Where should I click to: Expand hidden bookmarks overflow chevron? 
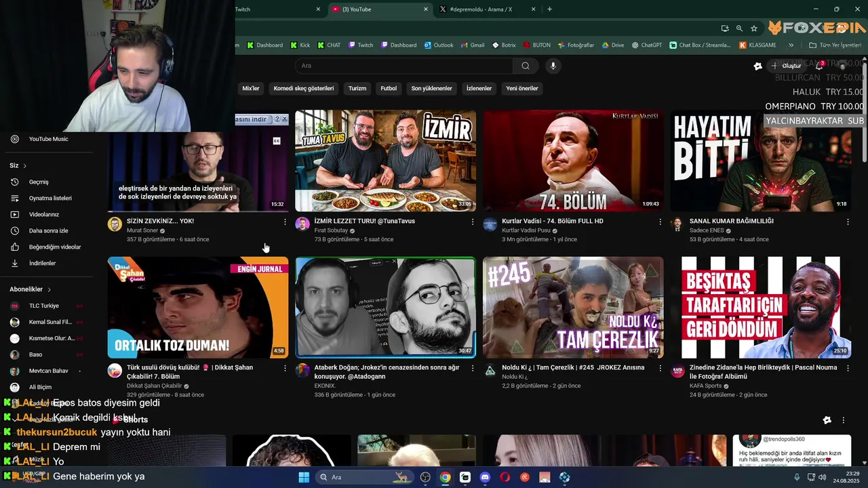pos(791,45)
